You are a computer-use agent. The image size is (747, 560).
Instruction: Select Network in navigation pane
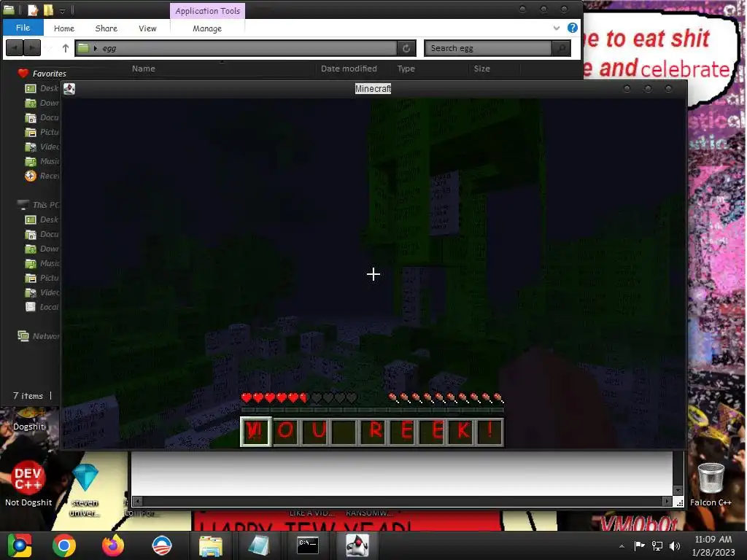click(x=39, y=336)
